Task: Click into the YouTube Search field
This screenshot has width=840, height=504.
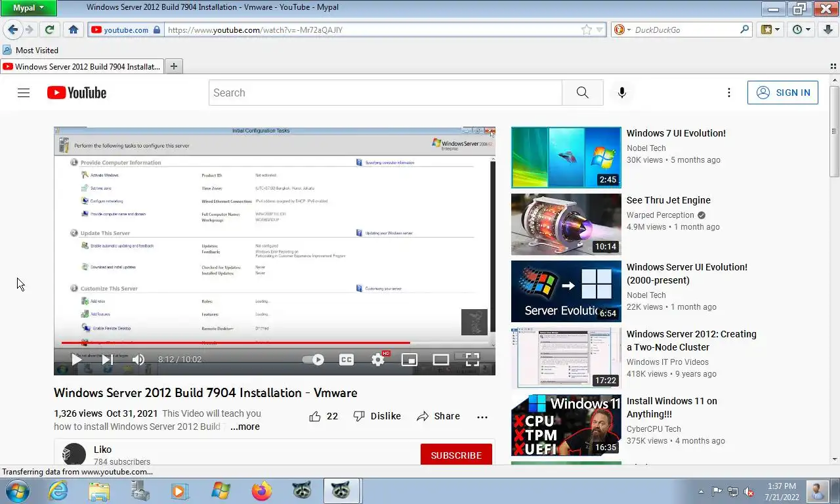Action: tap(385, 93)
